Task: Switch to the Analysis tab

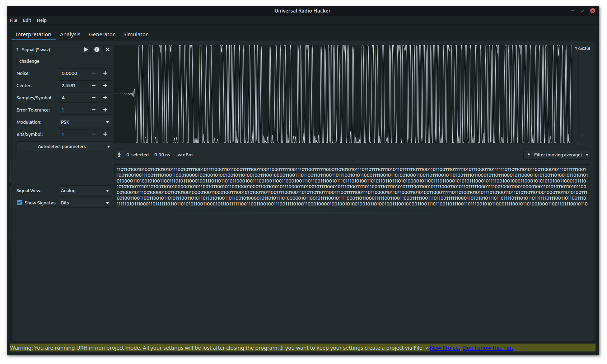Action: tap(70, 34)
